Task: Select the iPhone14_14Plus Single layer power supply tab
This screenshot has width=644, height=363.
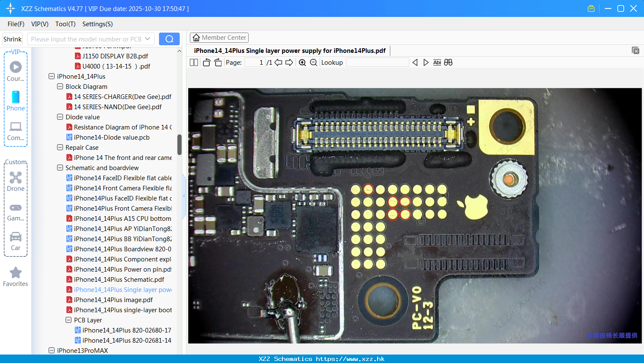Action: coord(290,51)
